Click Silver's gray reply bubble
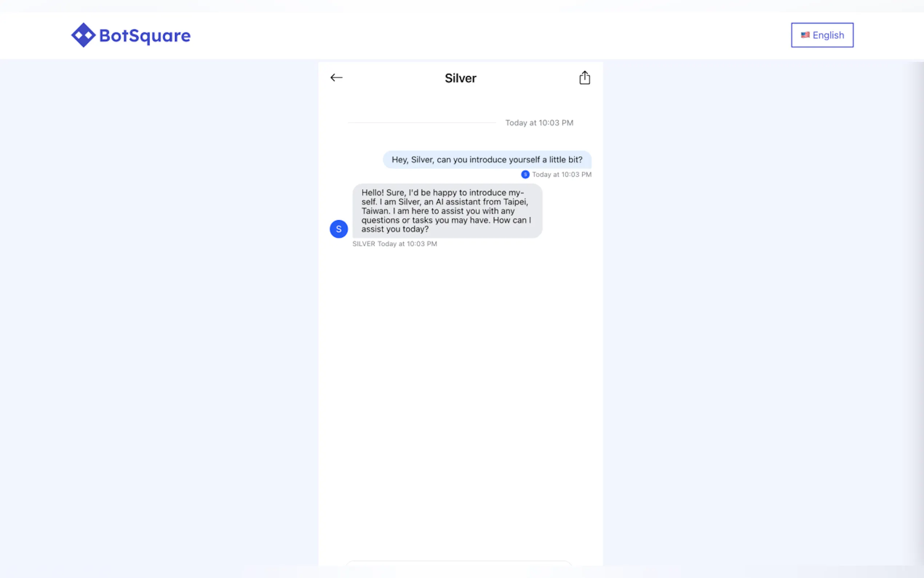The width and height of the screenshot is (924, 578). point(447,211)
